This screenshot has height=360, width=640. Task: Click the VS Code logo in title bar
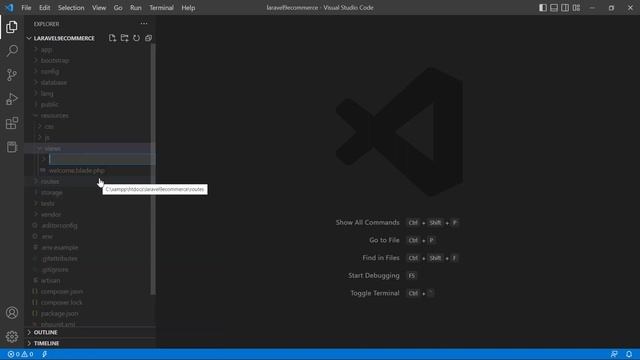[x=9, y=8]
